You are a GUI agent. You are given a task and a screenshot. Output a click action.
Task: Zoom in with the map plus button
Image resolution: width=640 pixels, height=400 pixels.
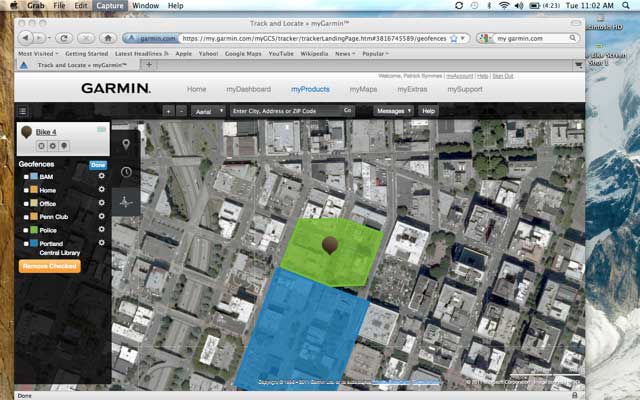(168, 111)
